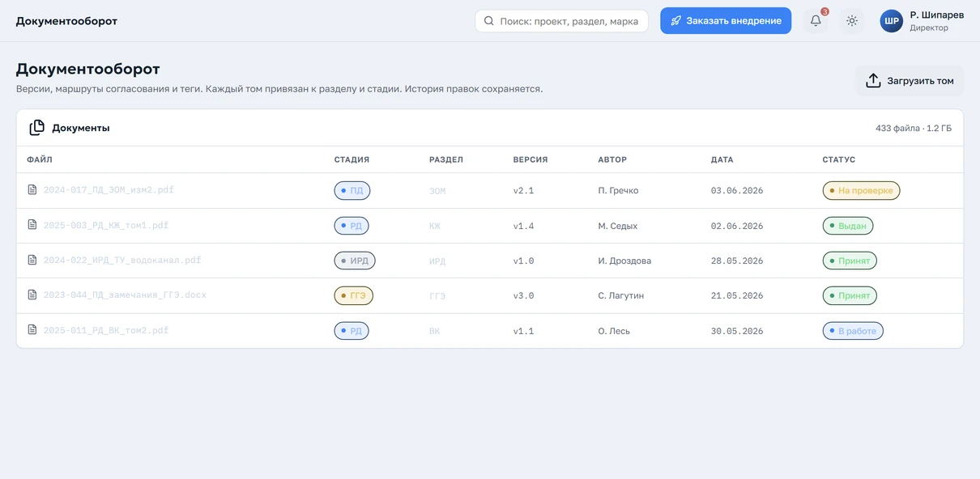Click the file icon for 2024-022_ИРД_ТУ_водоканал.pdf
980x479 pixels.
click(32, 261)
